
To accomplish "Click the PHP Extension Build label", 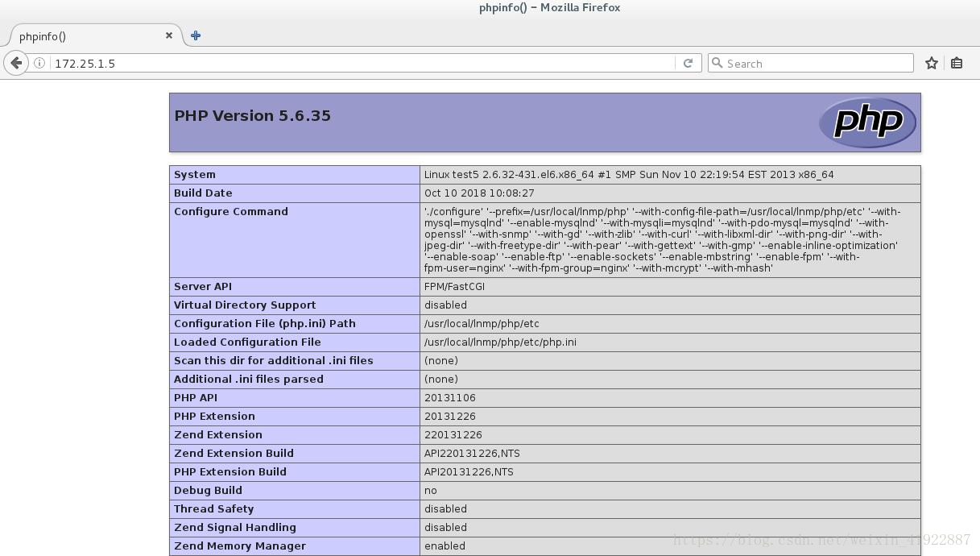I will [230, 471].
